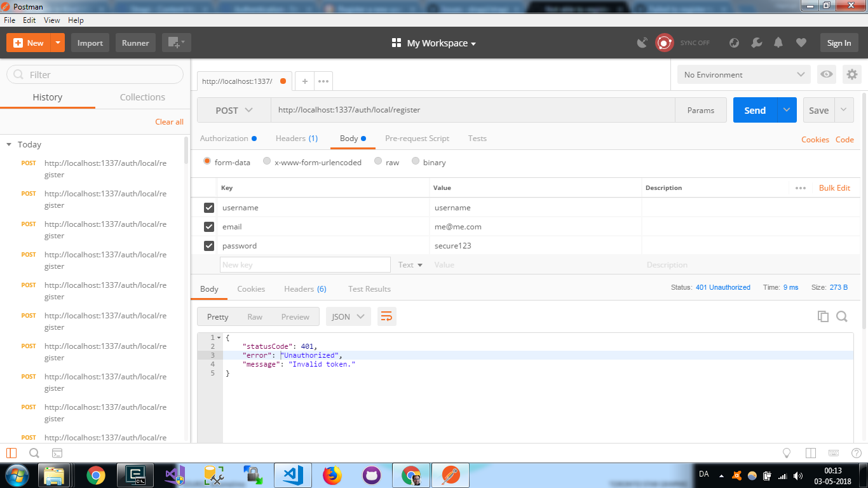Open key-value table options three dots
The height and width of the screenshot is (488, 868).
801,188
